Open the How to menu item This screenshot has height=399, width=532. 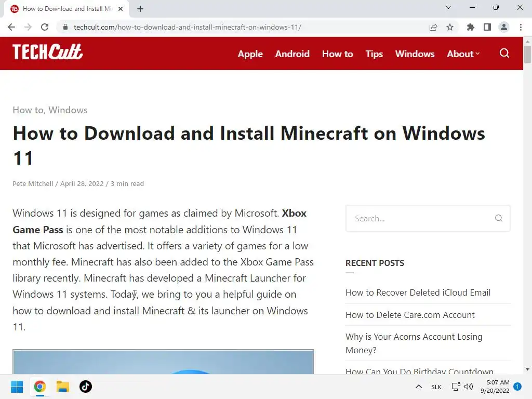tap(337, 54)
